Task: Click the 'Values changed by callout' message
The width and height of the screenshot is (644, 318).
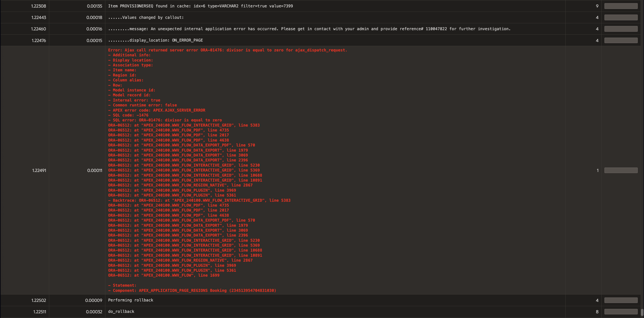Action: pos(146,17)
